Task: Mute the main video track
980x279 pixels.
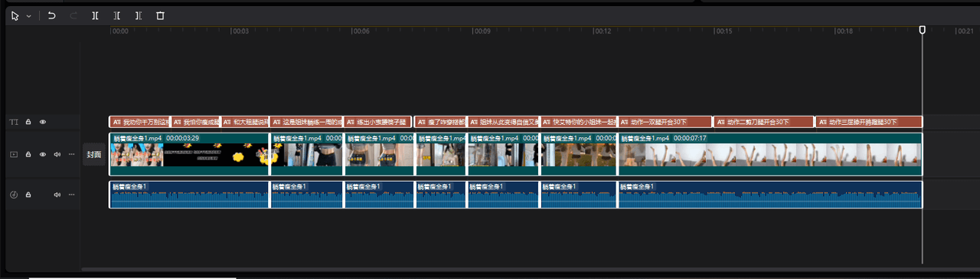Action: tap(57, 154)
